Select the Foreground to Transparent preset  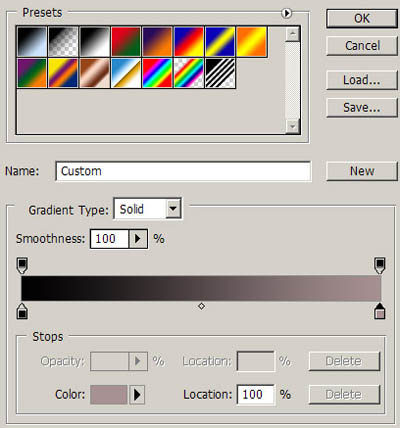point(63,42)
